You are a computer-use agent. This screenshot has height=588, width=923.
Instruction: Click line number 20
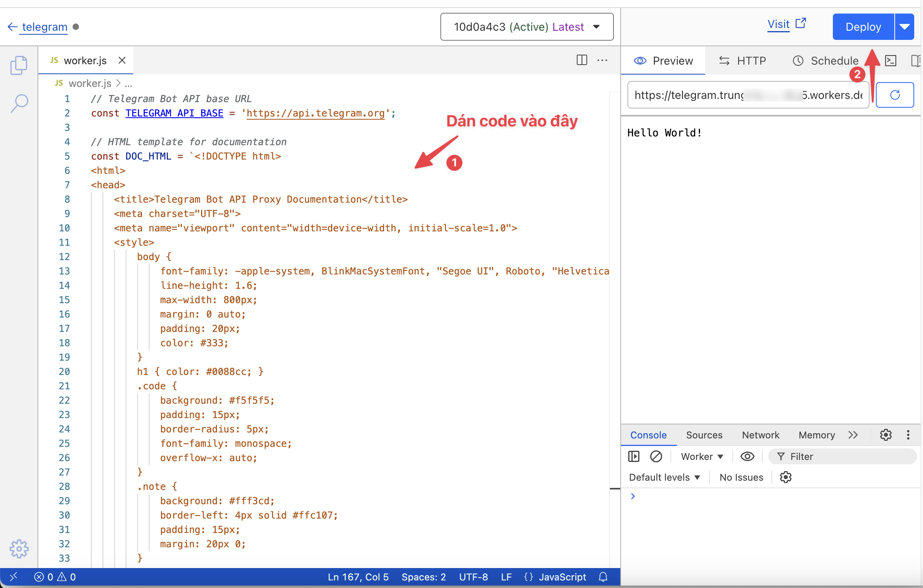click(64, 371)
